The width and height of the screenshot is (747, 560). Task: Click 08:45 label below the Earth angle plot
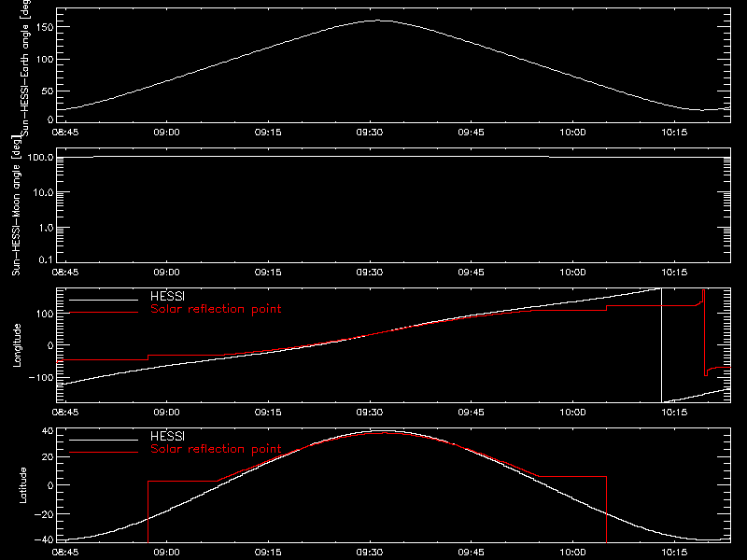(65, 133)
